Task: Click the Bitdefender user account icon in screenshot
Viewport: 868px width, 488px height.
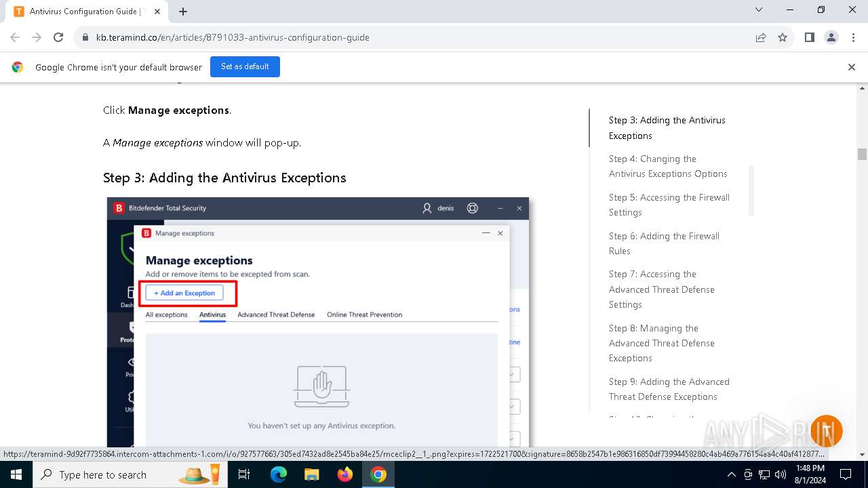Action: tap(427, 208)
